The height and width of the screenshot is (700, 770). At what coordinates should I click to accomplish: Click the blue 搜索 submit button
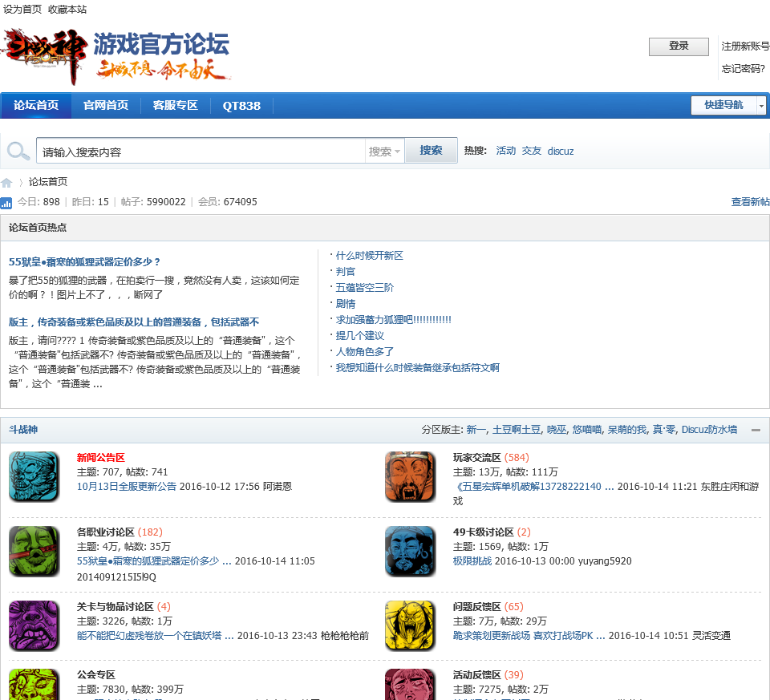(431, 150)
